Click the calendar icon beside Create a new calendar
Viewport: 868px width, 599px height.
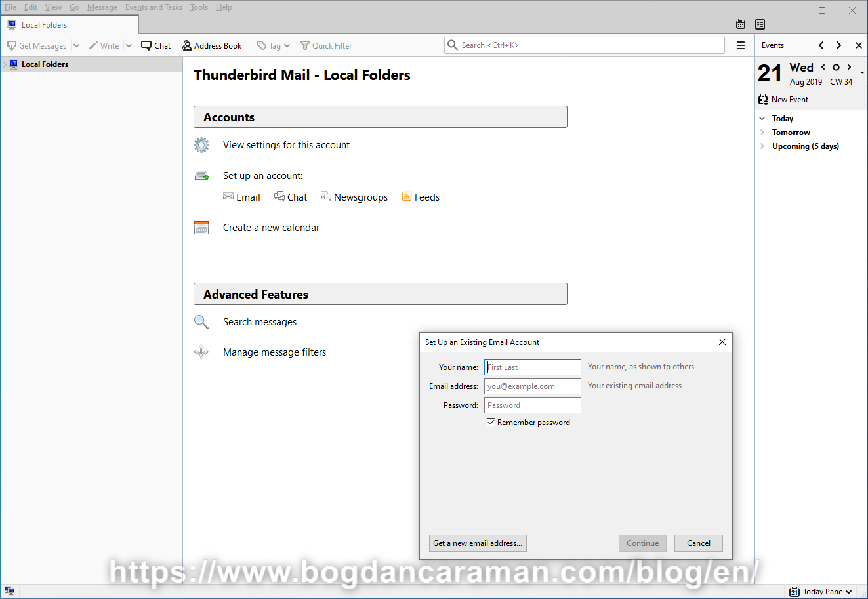[x=201, y=228]
